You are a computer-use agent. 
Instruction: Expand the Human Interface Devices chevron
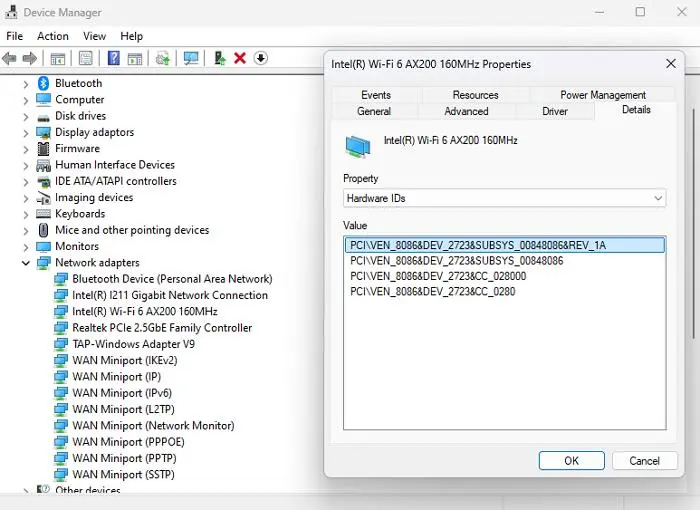tap(25, 166)
